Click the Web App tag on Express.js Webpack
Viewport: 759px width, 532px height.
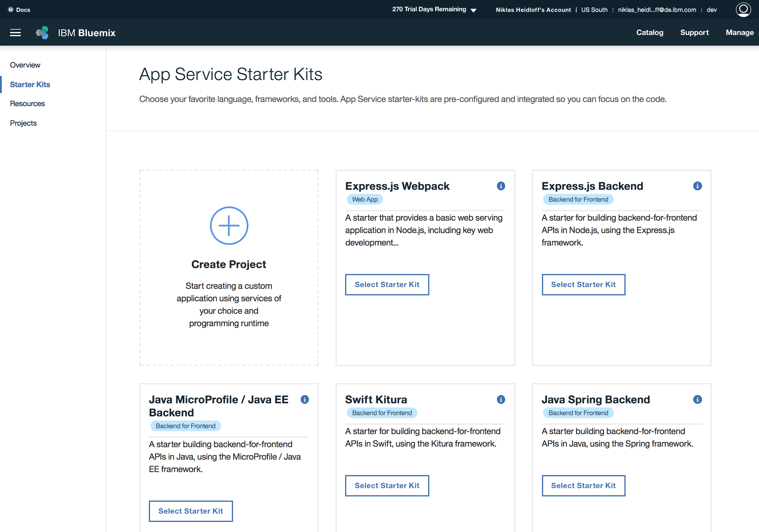click(365, 199)
